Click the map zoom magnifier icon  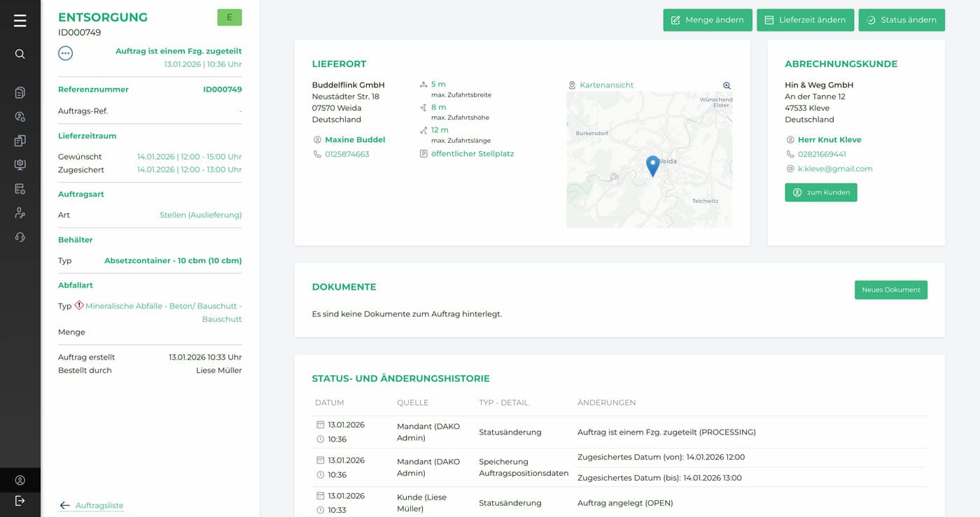point(727,85)
